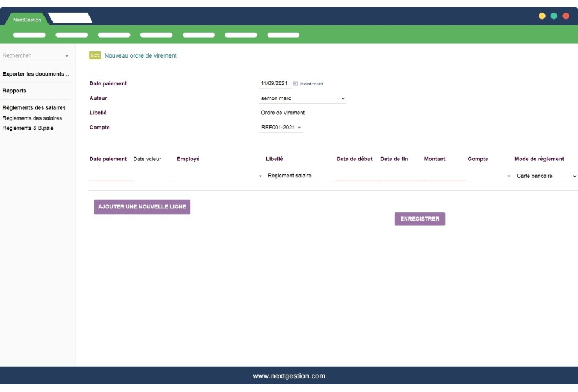Viewport: 578px width, 392px height.
Task: Click the NextGestion logo tab
Action: tap(27, 18)
